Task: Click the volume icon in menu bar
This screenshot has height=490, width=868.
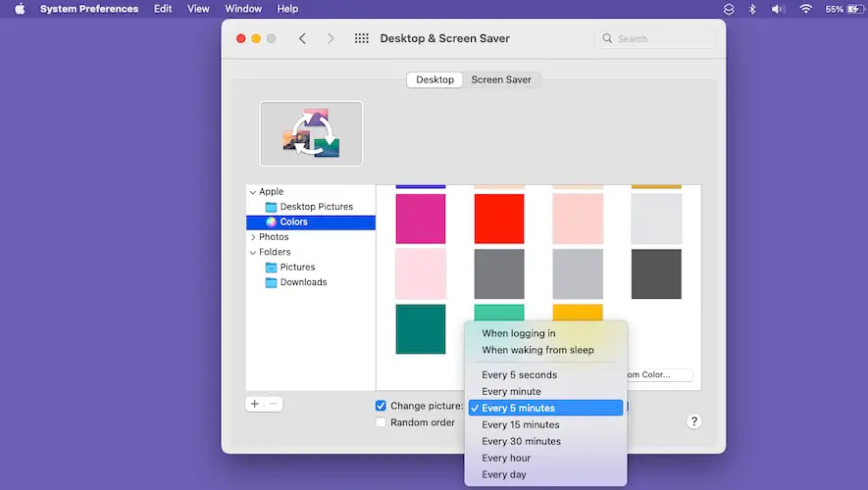Action: (x=778, y=9)
